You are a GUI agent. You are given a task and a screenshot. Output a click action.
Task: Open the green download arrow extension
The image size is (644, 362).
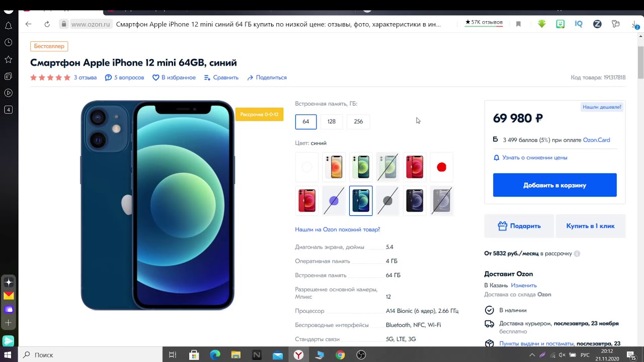541,24
